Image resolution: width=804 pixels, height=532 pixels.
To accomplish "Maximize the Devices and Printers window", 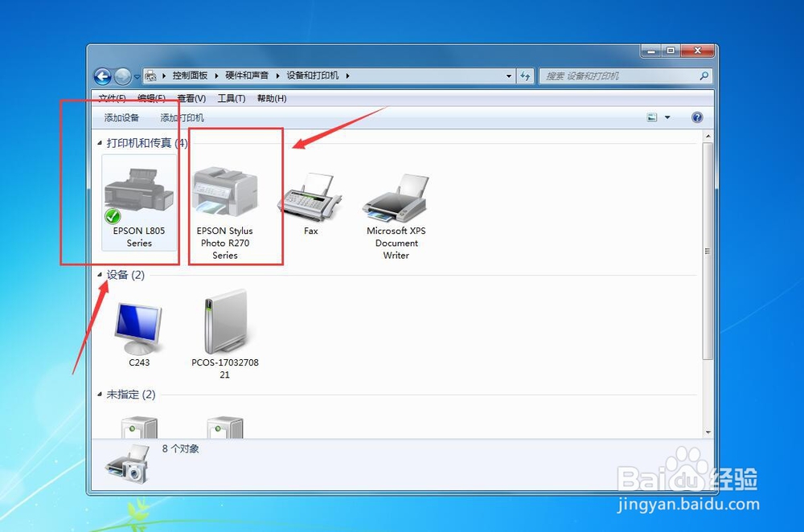I will (x=671, y=51).
